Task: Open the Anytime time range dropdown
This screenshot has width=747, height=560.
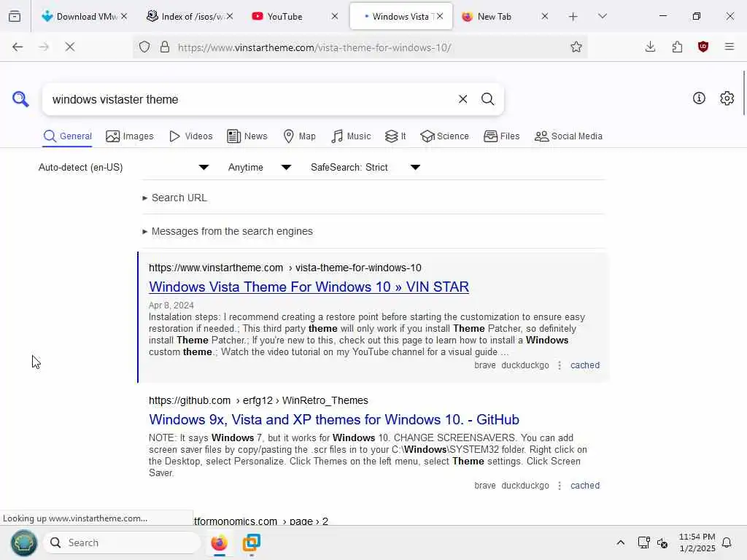Action: coord(260,167)
